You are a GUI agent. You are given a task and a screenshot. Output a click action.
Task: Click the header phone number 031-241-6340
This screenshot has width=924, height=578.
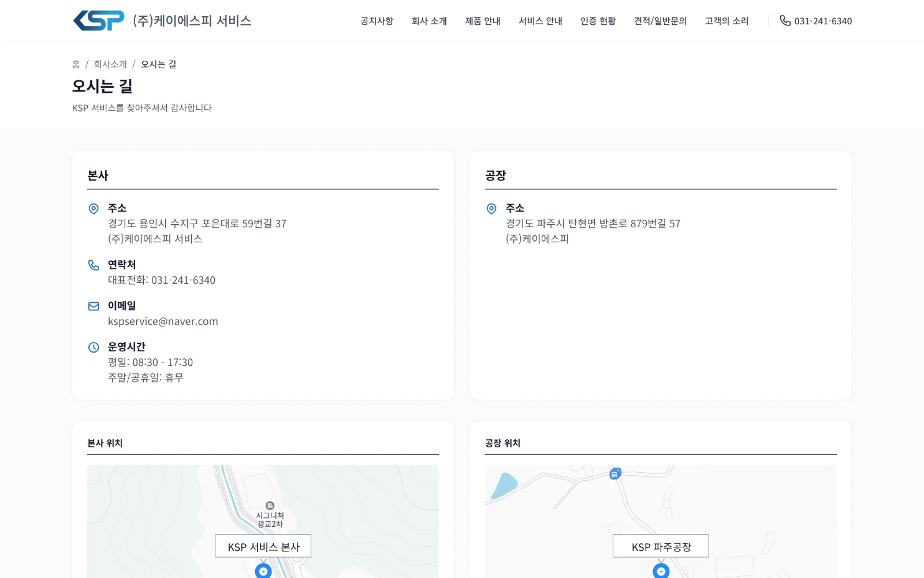coord(823,21)
